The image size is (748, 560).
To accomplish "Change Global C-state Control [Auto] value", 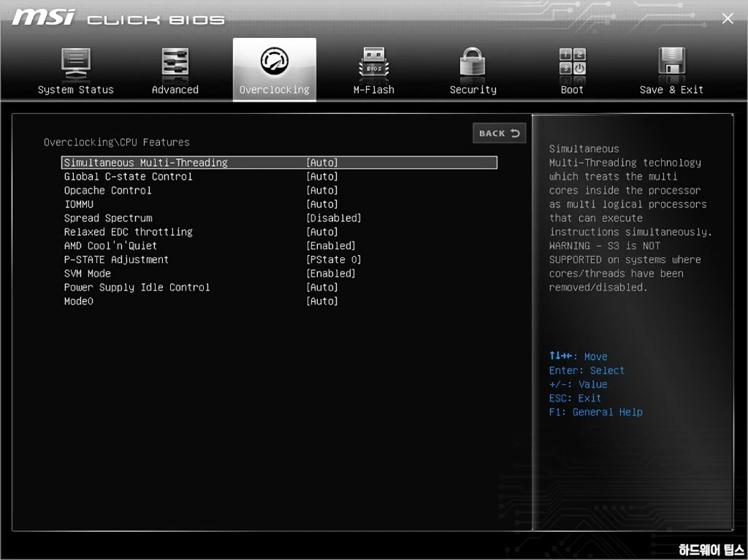I will pyautogui.click(x=322, y=177).
